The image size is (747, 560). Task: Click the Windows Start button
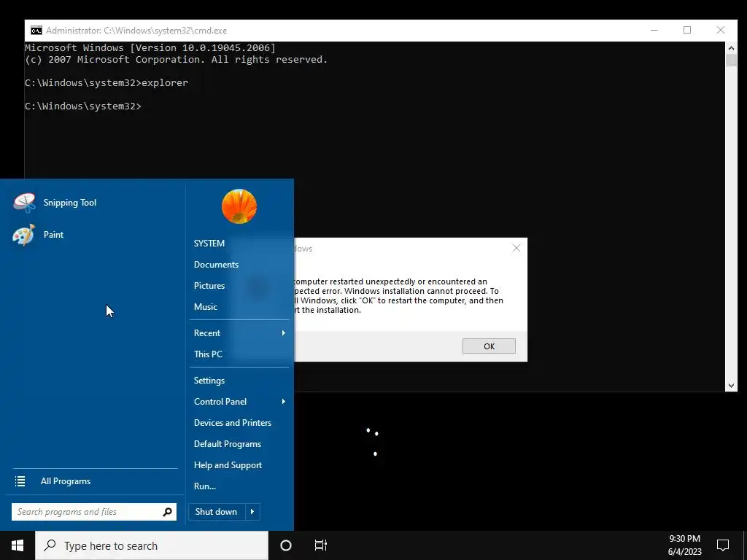coord(18,545)
